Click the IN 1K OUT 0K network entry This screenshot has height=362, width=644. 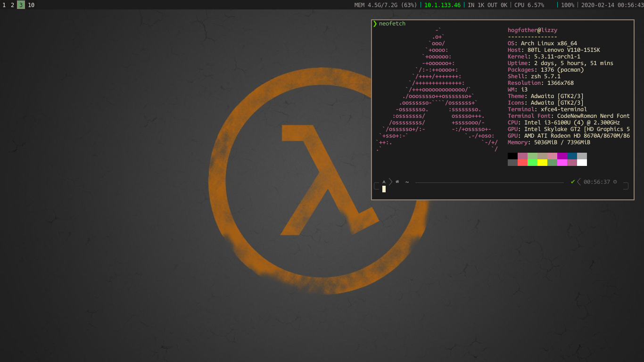coord(487,5)
